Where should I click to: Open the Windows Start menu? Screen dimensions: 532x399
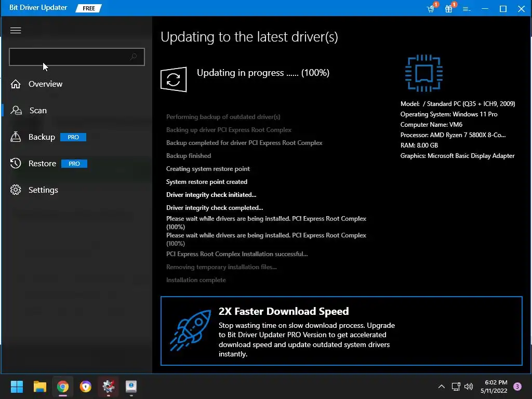(17, 387)
